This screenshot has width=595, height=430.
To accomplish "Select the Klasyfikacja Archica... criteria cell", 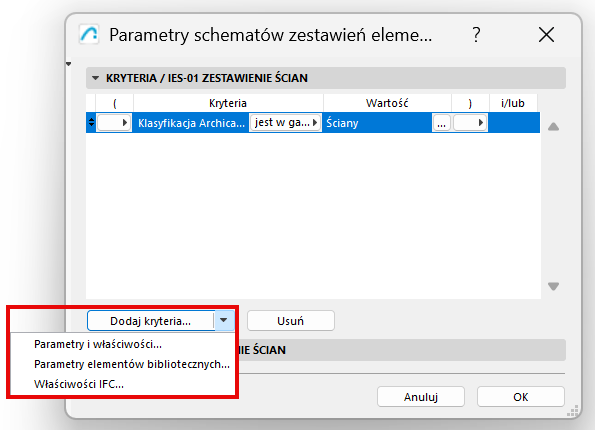I will click(x=191, y=123).
